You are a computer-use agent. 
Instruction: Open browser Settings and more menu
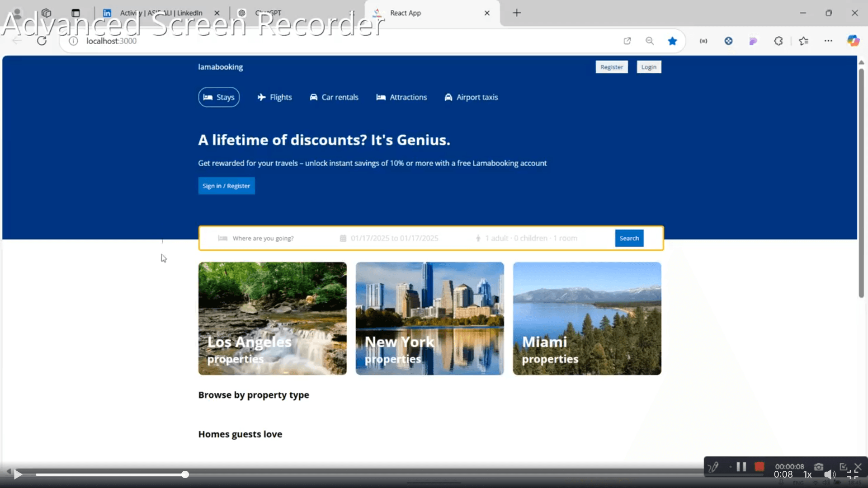click(x=828, y=41)
